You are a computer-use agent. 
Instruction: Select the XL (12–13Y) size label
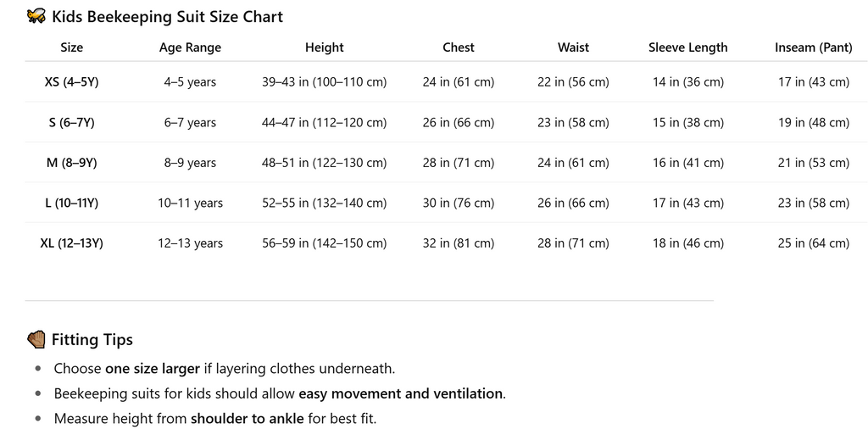click(72, 243)
